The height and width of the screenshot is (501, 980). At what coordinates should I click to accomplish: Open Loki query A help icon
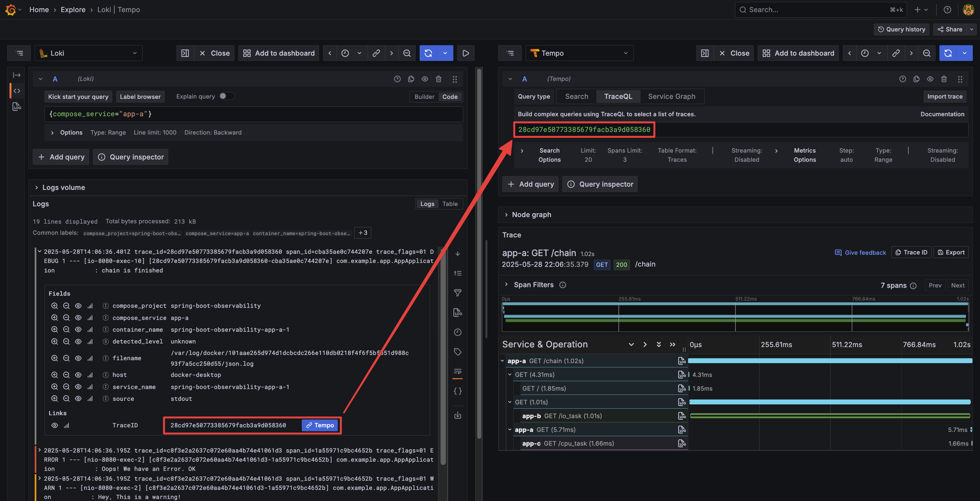point(397,79)
